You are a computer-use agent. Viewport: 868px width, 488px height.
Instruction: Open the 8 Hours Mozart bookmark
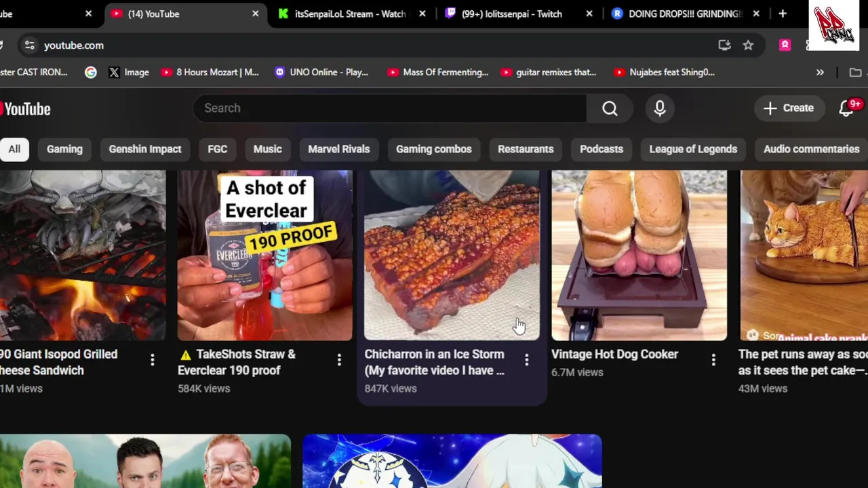click(x=210, y=72)
